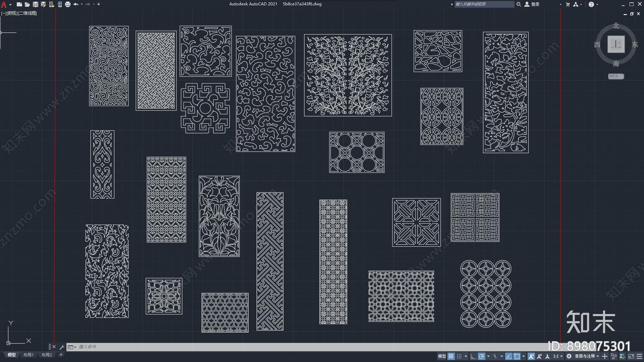Open the AutoCAD application menu logo
644x362 pixels.
4,4
